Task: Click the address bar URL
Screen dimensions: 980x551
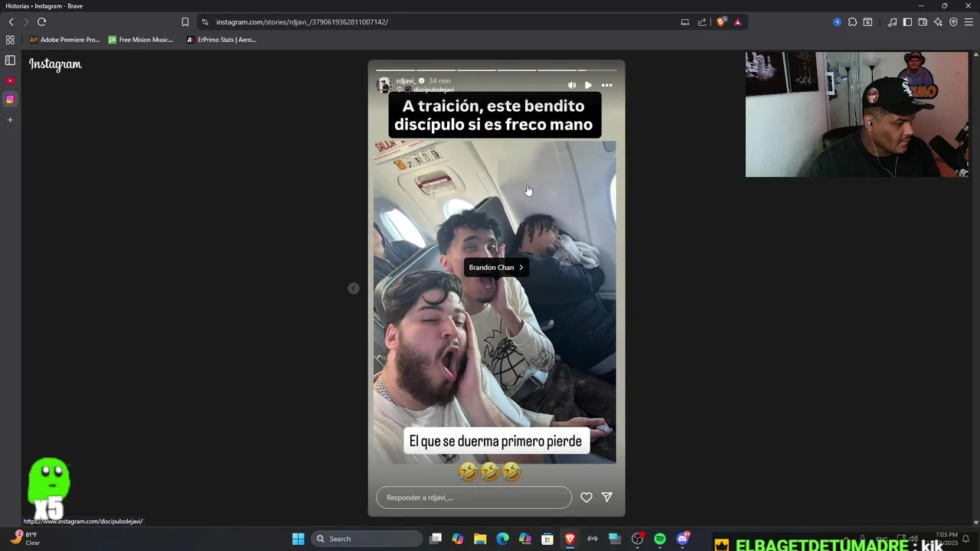Action: 302,22
